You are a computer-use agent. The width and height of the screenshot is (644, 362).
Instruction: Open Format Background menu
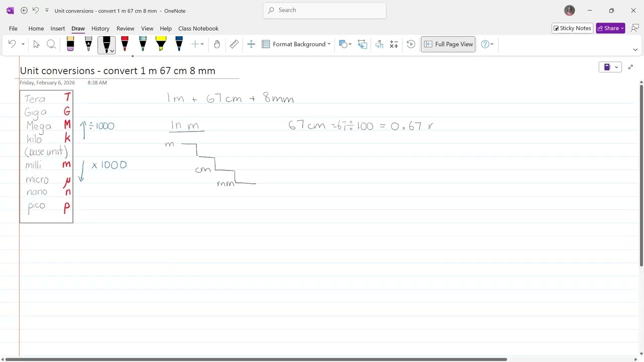pyautogui.click(x=296, y=44)
